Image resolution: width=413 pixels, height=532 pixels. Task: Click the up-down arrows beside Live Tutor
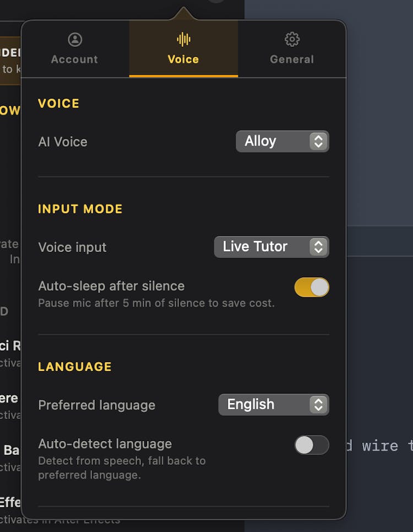coord(318,247)
